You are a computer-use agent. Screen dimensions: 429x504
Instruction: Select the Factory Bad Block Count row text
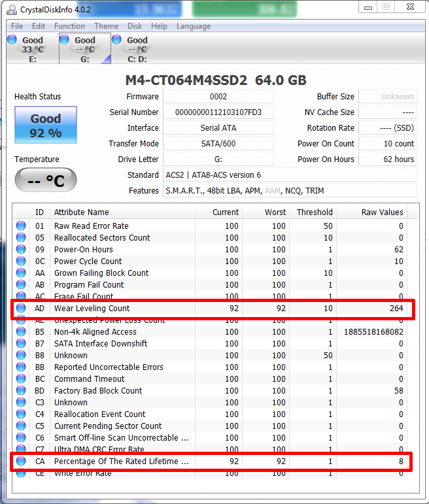(x=98, y=390)
